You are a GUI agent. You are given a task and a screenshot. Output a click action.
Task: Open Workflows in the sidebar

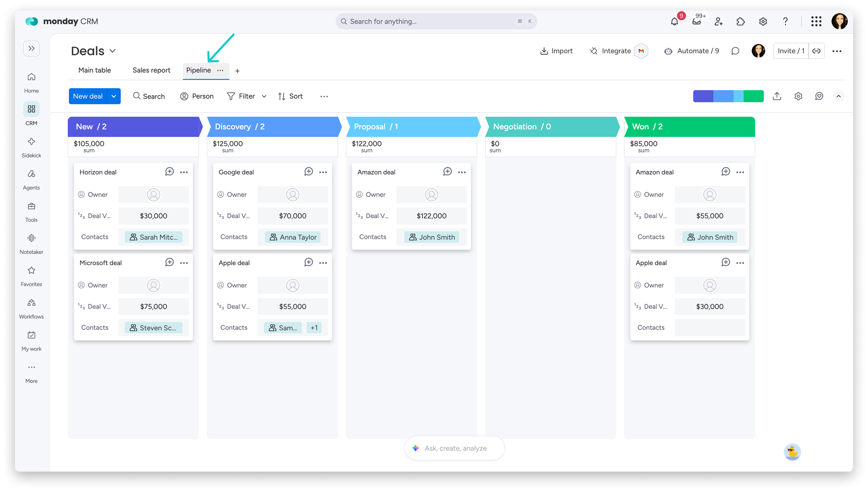31,309
